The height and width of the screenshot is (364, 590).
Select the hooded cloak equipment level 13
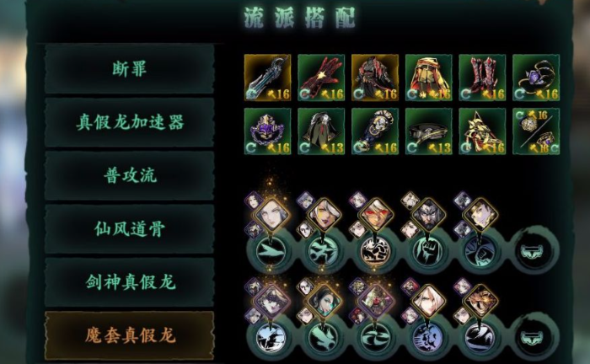pyautogui.click(x=321, y=131)
